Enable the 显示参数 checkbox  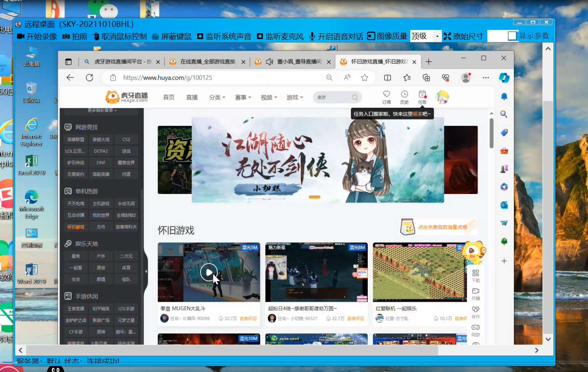(512, 36)
